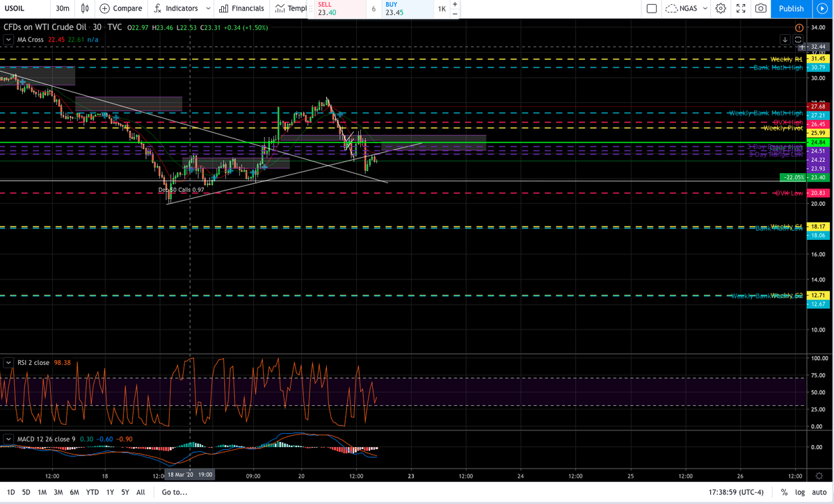Toggle percent scale mode
Screen dimensions: 834x504
click(784, 492)
